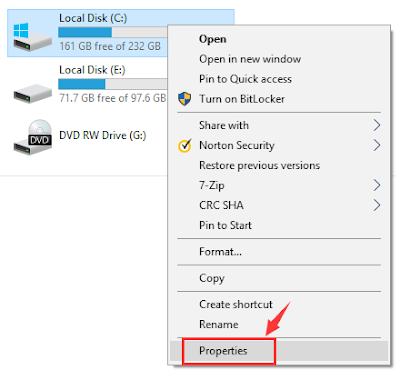Select the Local Disk (C:) drive icon
The width and height of the screenshot is (400, 380).
(x=32, y=37)
